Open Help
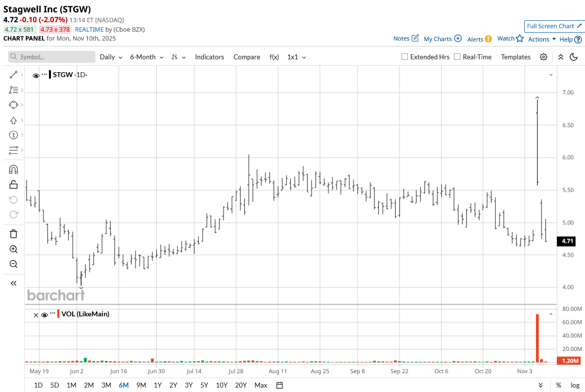The width and height of the screenshot is (585, 392). tap(571, 39)
